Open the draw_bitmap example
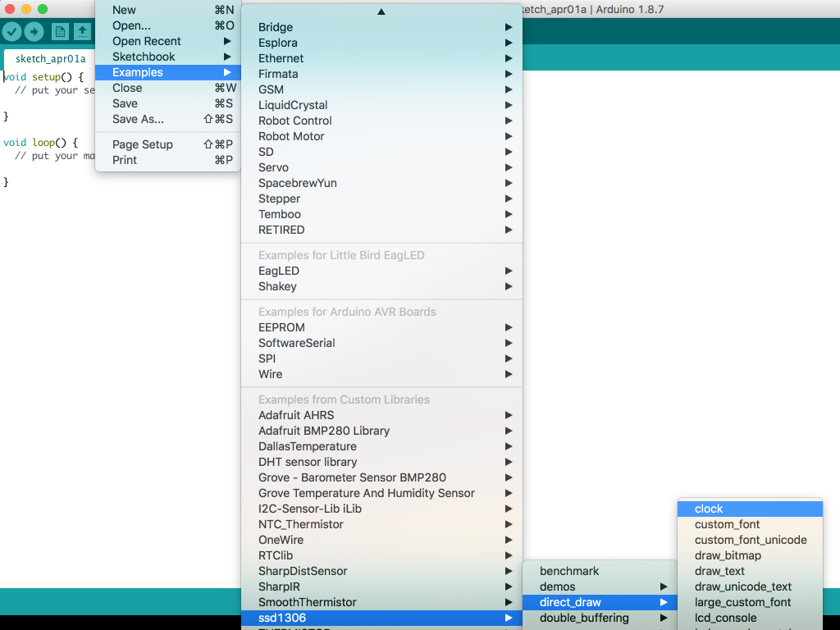Viewport: 840px width, 630px height. 750,555
